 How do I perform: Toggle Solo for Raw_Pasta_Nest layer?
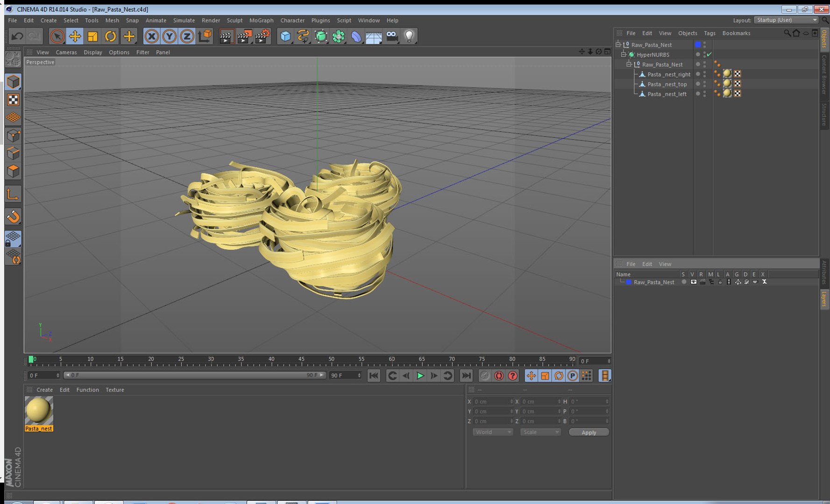tap(684, 282)
